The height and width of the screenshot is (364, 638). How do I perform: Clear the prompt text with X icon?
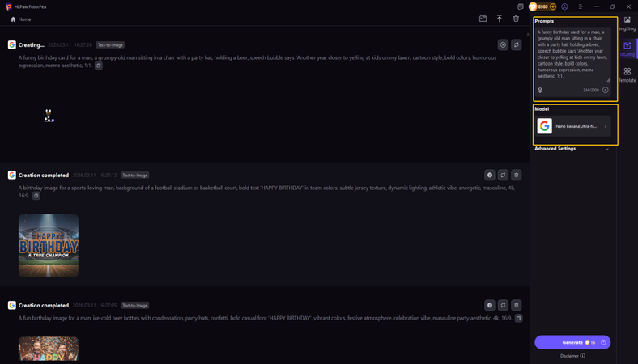point(605,90)
